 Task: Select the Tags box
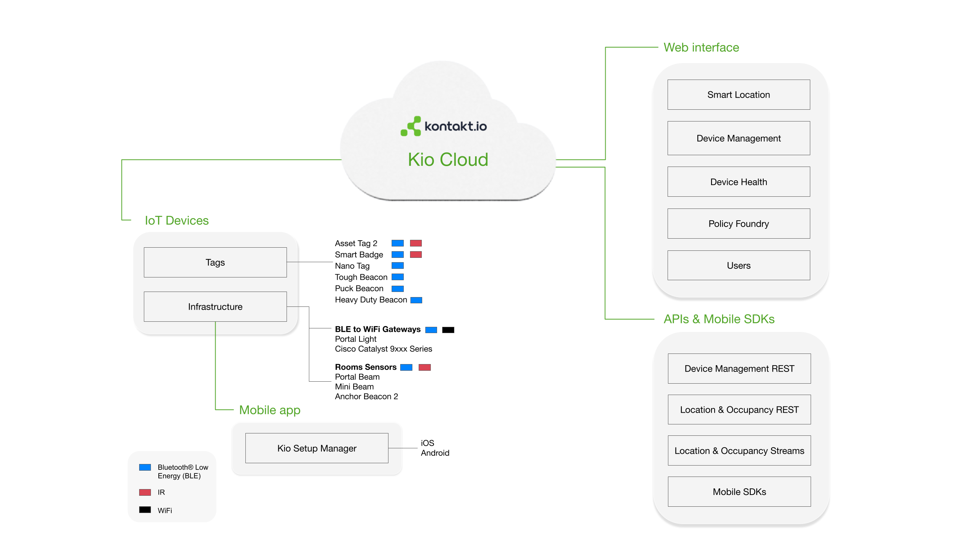pos(215,263)
